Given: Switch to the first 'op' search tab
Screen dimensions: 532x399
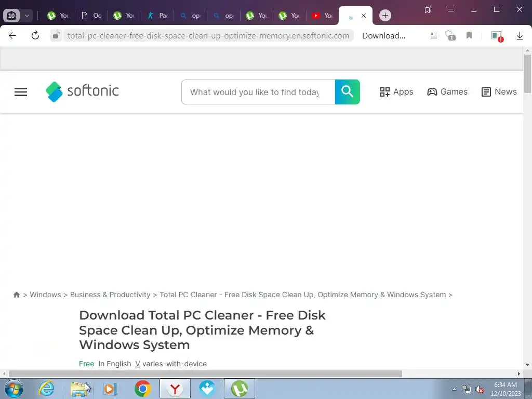Looking at the screenshot, I should 190,16.
